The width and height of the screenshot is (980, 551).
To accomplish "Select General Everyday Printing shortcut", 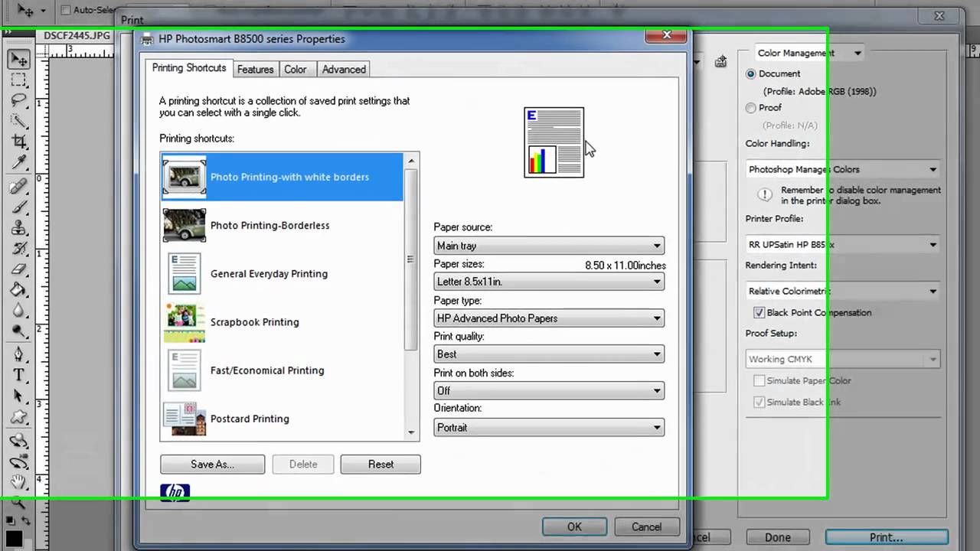I will (x=282, y=273).
